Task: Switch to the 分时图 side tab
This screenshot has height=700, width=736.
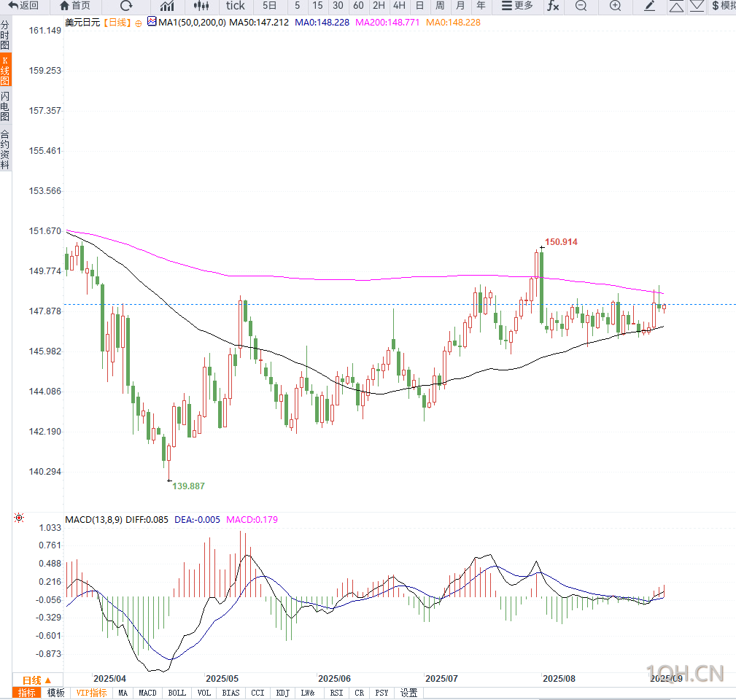Action: point(5,35)
